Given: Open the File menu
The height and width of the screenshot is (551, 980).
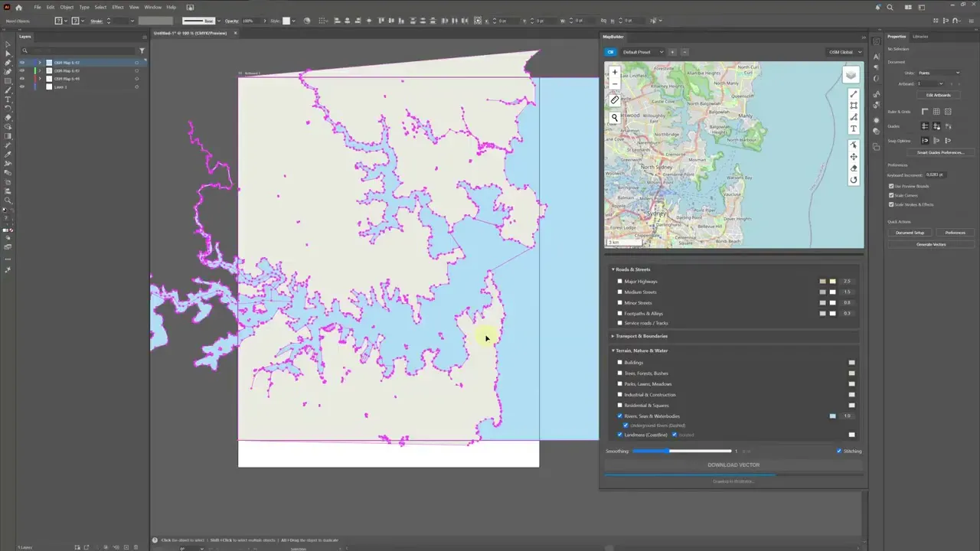Looking at the screenshot, I should coord(37,7).
